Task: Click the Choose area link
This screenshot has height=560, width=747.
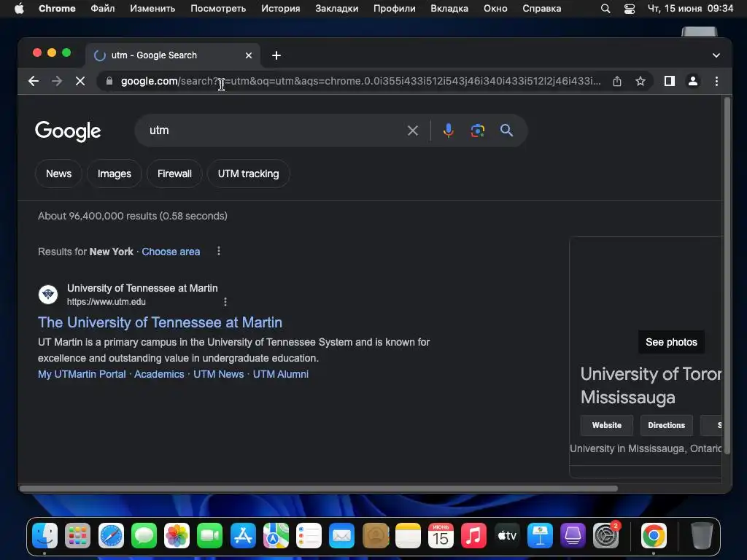Action: click(171, 252)
